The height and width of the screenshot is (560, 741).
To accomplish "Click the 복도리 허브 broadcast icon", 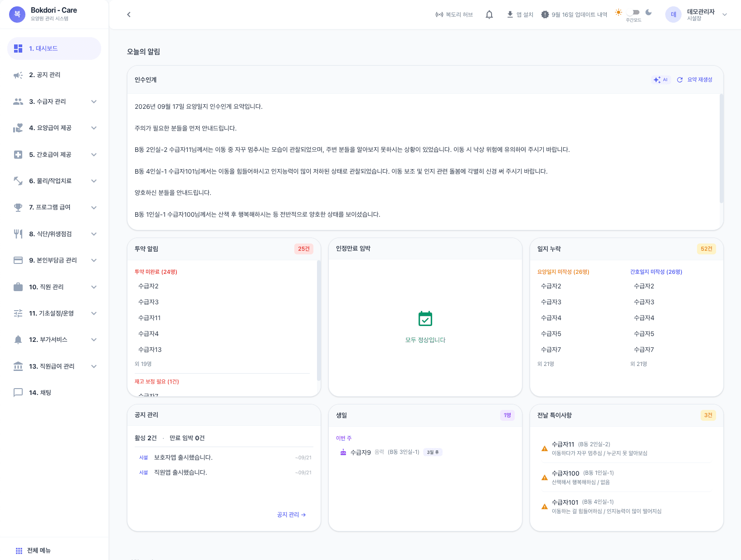I will click(x=439, y=15).
